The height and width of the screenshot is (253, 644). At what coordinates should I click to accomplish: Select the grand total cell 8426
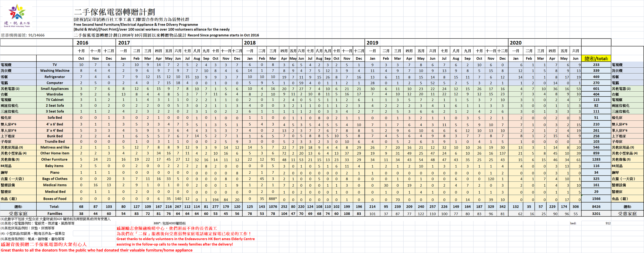pos(596,206)
